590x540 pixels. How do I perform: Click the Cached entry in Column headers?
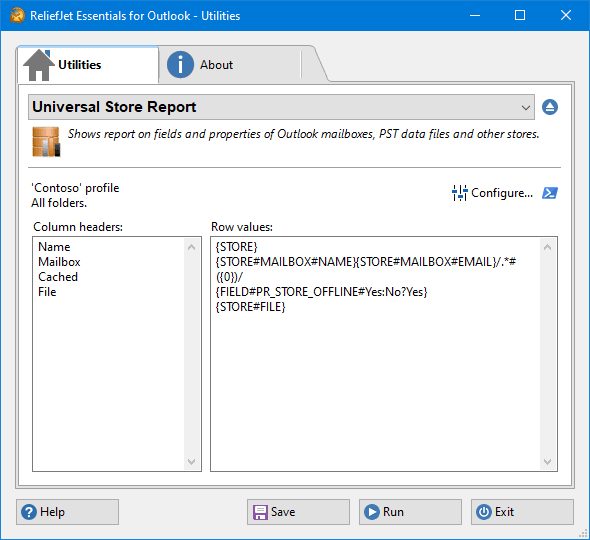point(58,277)
